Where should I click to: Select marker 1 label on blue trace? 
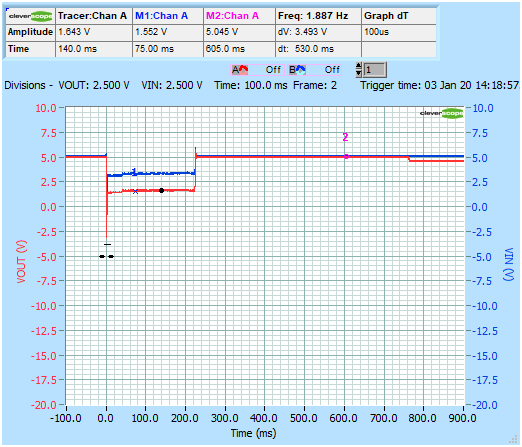[134, 171]
